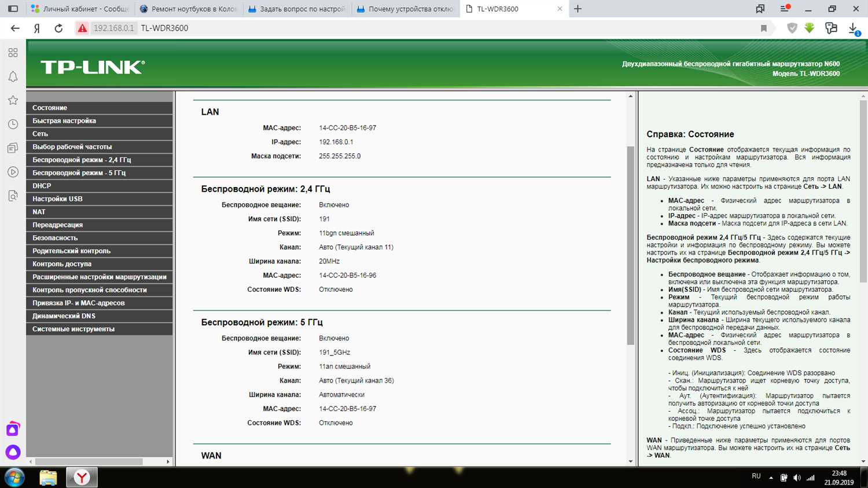
Task: Click the LAN IP-адрес value 192.168.0.1
Action: 336,142
